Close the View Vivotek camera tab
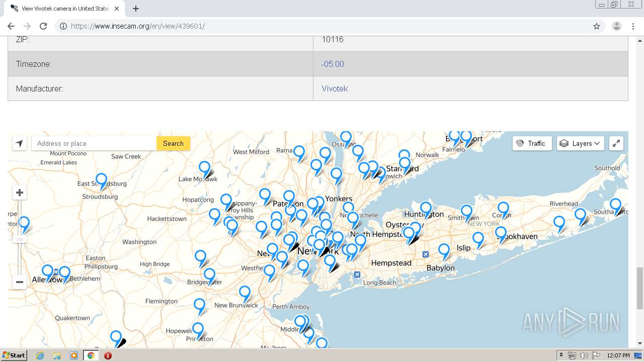Image resolution: width=644 pixels, height=362 pixels. point(117,9)
